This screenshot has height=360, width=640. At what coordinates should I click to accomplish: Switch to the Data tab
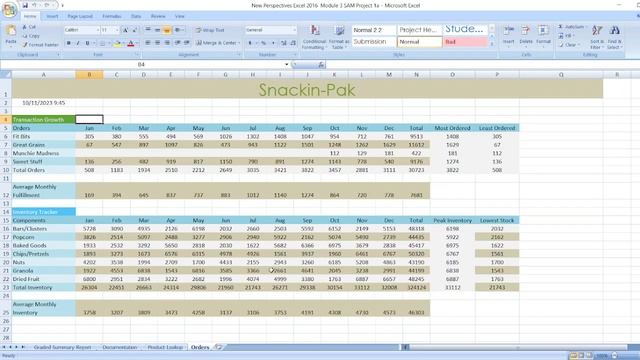[136, 16]
